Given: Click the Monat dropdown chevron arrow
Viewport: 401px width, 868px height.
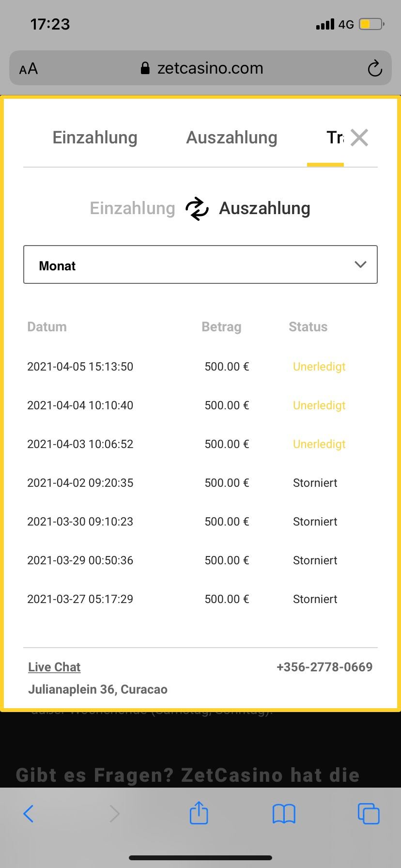Looking at the screenshot, I should pyautogui.click(x=360, y=265).
